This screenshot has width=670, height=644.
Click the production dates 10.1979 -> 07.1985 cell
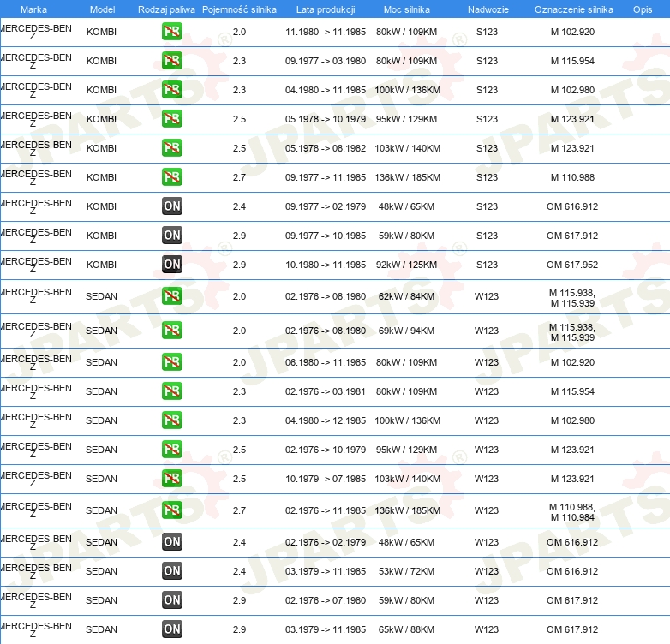click(325, 479)
